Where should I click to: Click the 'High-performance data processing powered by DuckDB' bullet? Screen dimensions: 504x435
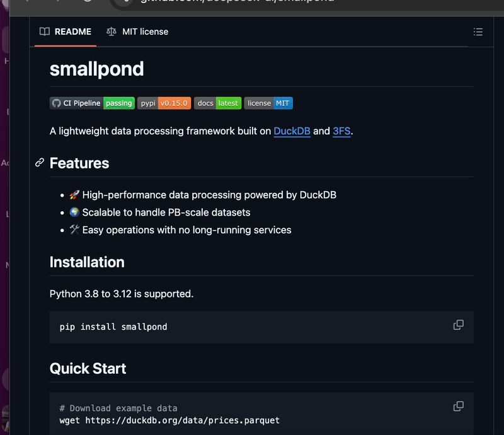[209, 195]
